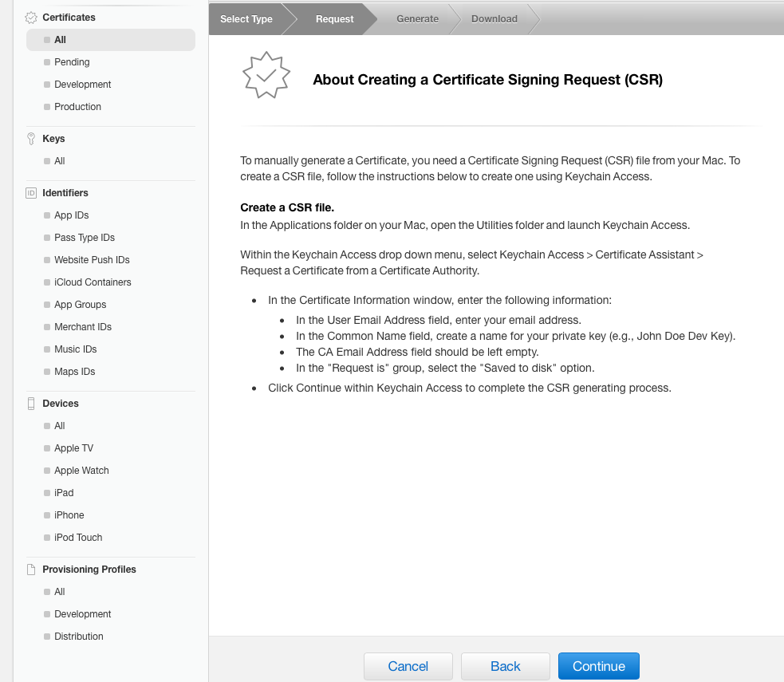The width and height of the screenshot is (784, 682).
Task: Click the Back button
Action: click(505, 666)
